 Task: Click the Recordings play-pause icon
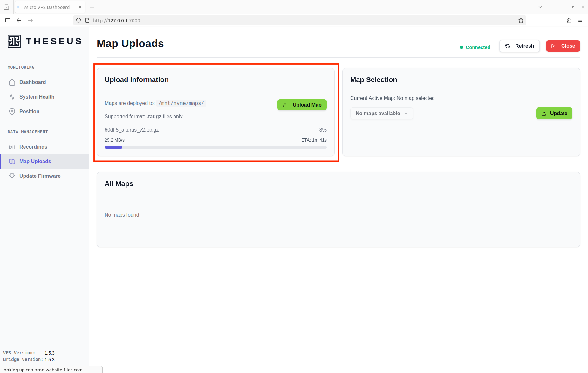pyautogui.click(x=12, y=147)
